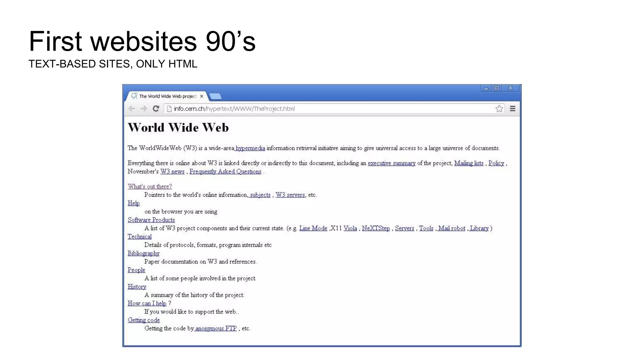Open the executive summary link
This screenshot has width=644, height=362.
point(391,163)
